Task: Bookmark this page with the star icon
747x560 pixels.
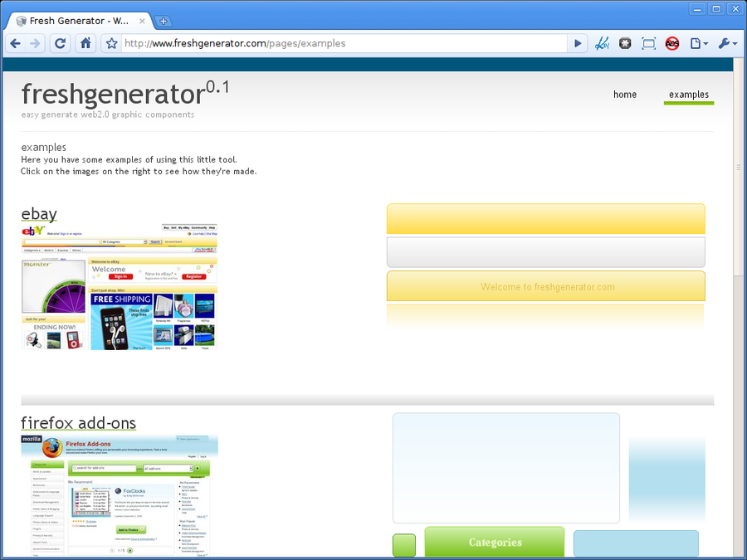Action: [111, 44]
